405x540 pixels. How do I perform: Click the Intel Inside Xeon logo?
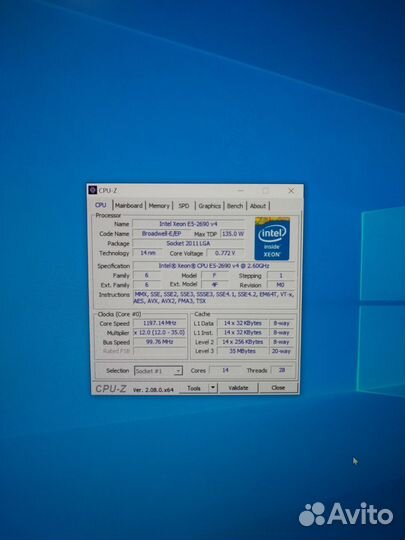[272, 238]
